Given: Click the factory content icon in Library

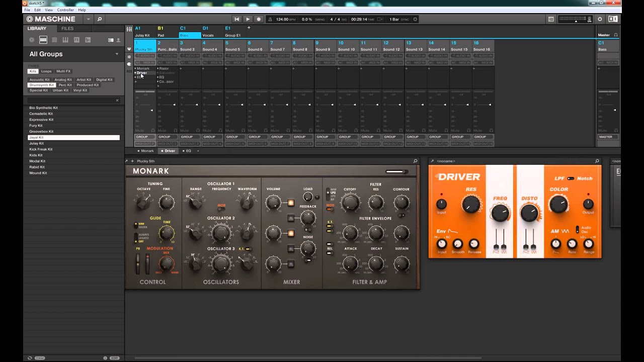Looking at the screenshot, I should tap(111, 40).
